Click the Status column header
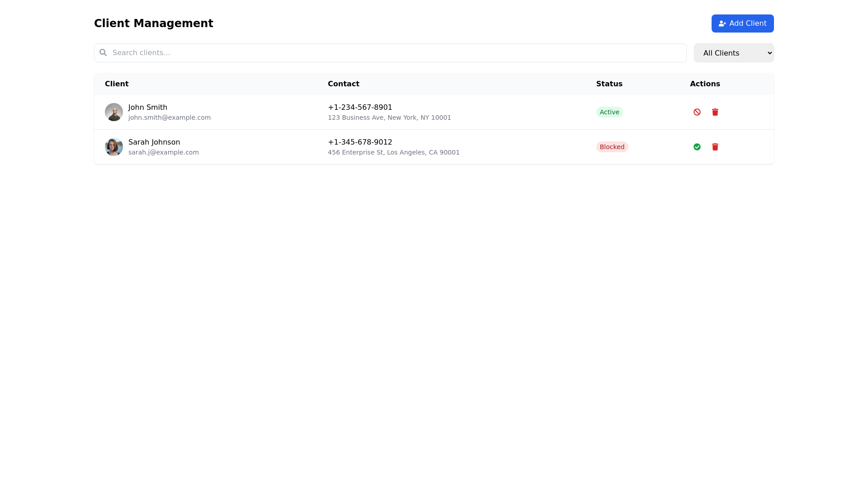The image size is (868, 488). 609,84
